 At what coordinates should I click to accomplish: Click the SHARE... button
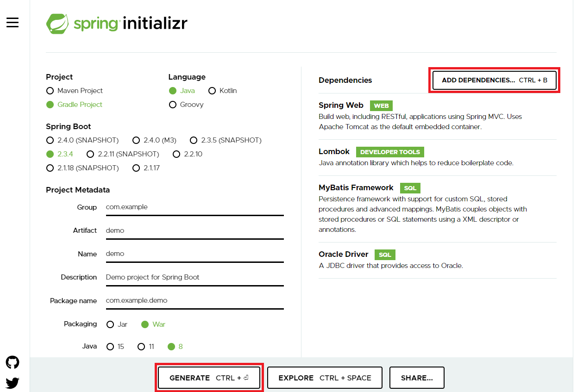tap(417, 378)
